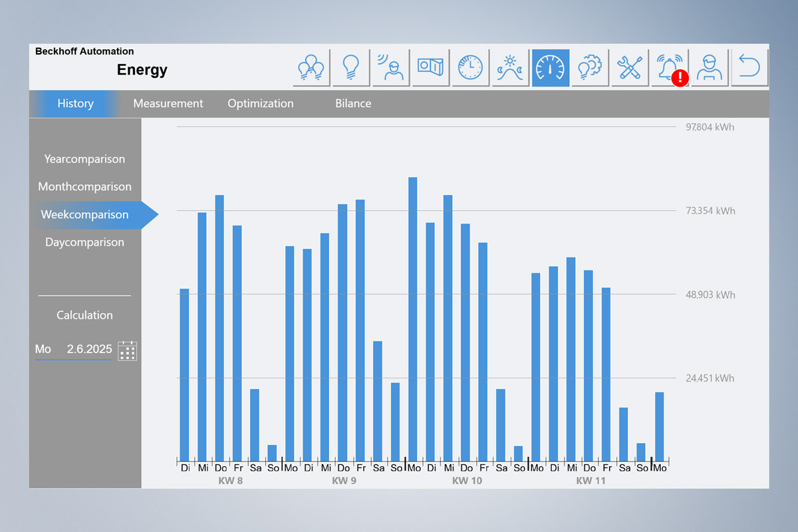Open the multiple light bulbs group icon
Screen dimensions: 798x532
tap(311, 67)
